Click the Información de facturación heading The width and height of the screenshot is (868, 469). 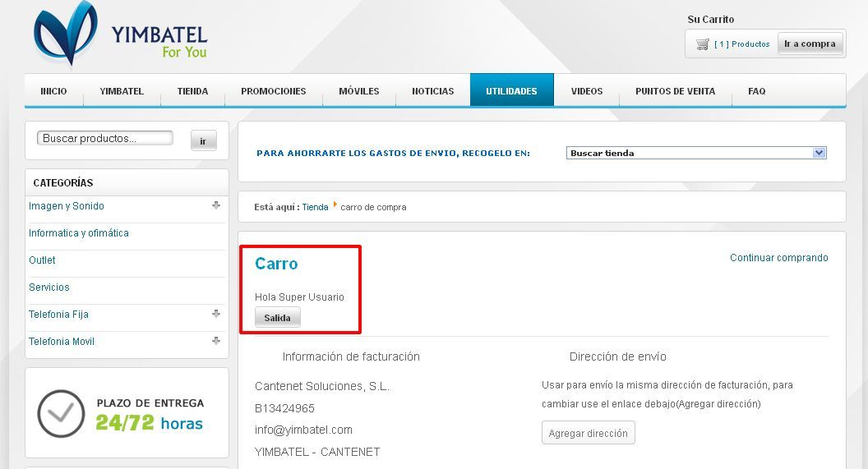(x=351, y=356)
